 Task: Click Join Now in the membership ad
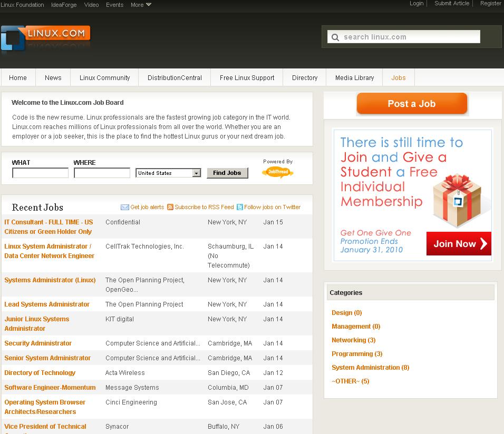pos(459,243)
